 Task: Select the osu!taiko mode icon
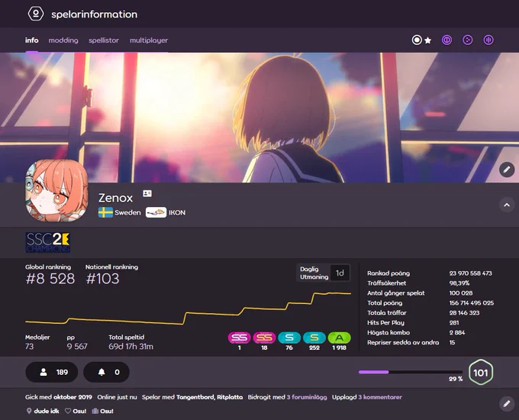tap(446, 40)
